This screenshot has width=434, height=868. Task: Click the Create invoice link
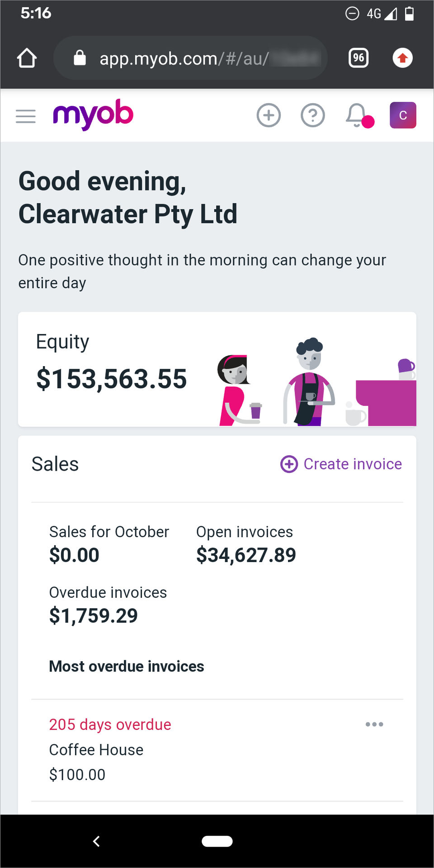coord(341,464)
